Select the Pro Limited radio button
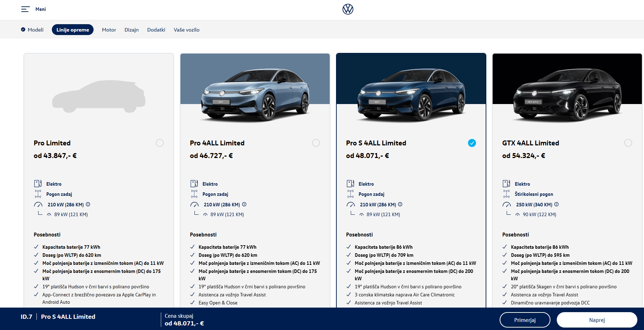 160,143
